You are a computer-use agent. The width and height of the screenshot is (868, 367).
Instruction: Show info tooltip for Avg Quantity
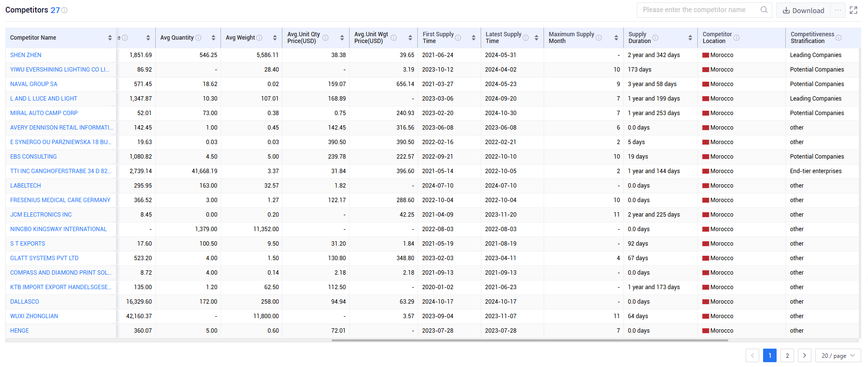click(198, 38)
